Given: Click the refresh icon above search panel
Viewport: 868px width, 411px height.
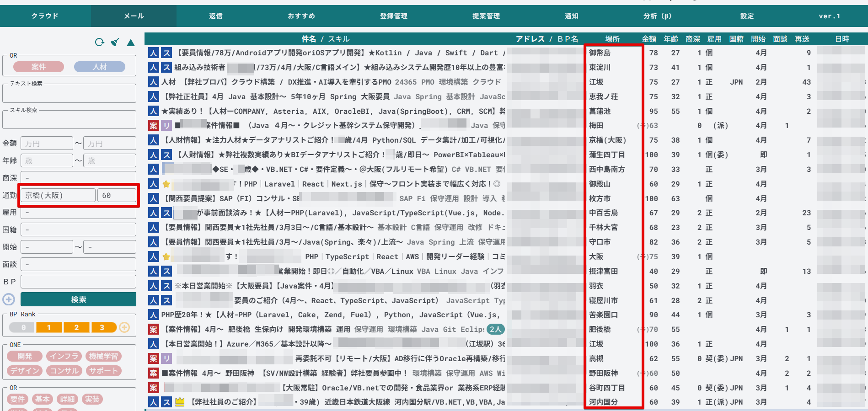Looking at the screenshot, I should [99, 43].
